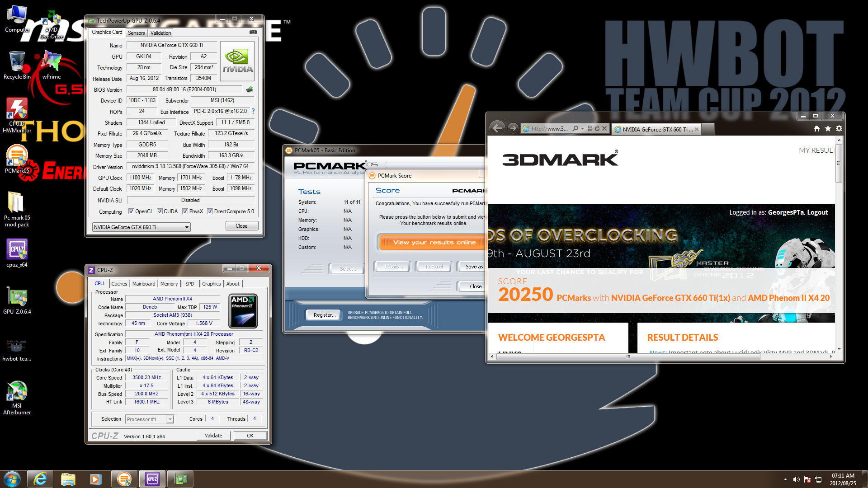Click the NVIDIA logo in GPU-Z
The width and height of the screenshot is (868, 488).
pos(237,61)
